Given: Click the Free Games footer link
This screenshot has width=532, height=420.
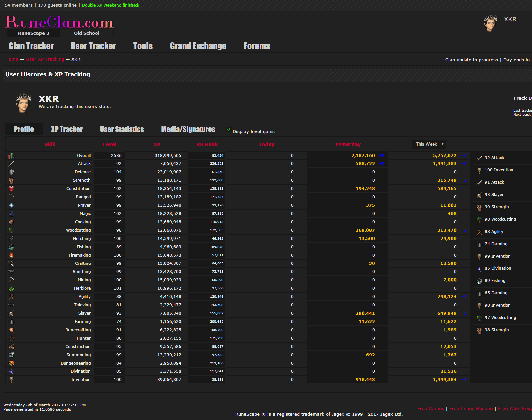Looking at the screenshot, I should coord(431,408).
